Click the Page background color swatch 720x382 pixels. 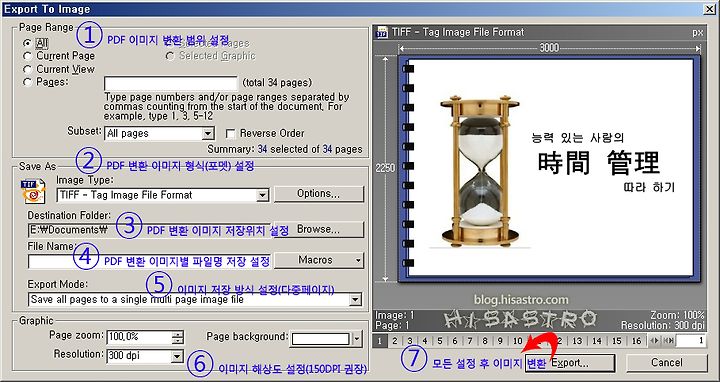pyautogui.click(x=321, y=339)
